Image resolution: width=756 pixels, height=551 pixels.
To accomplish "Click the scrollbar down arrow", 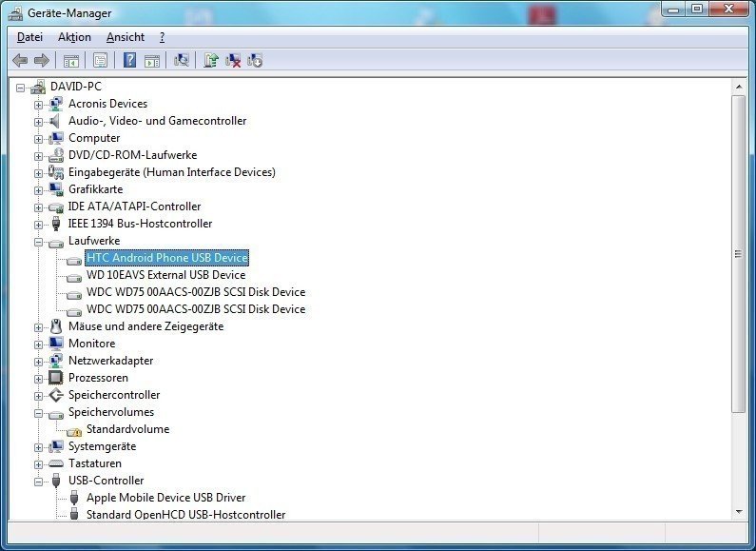I will 739,512.
